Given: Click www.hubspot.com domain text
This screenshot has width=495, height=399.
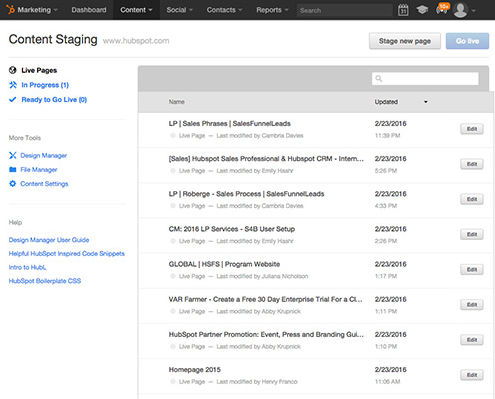Looking at the screenshot, I should (x=136, y=41).
